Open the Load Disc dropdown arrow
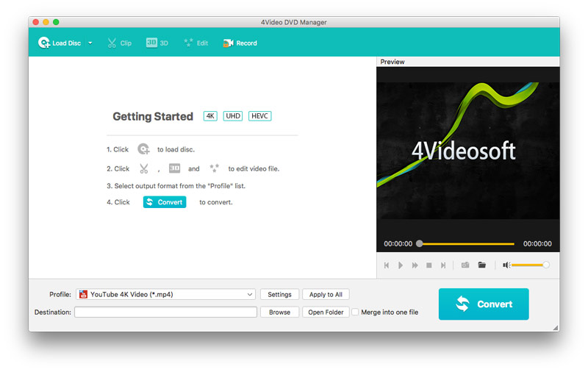This screenshot has width=588, height=372. click(90, 43)
